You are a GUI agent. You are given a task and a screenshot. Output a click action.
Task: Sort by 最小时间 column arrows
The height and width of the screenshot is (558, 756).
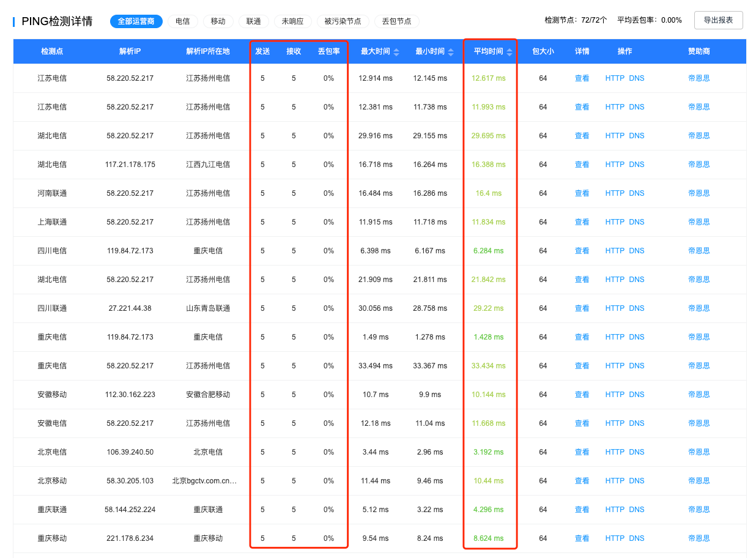[451, 52]
